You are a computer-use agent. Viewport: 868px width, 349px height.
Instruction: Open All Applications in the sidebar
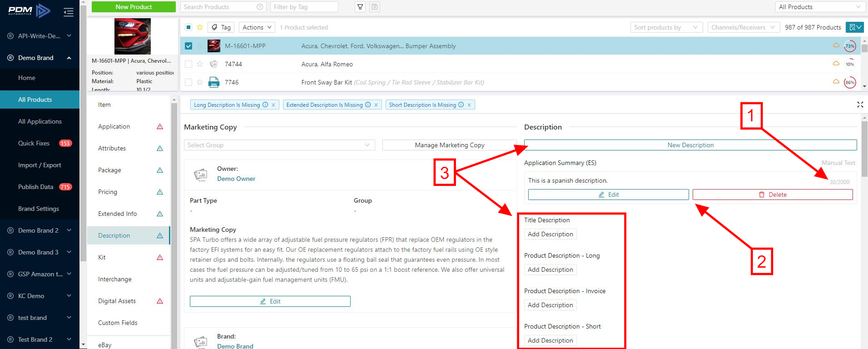[40, 121]
